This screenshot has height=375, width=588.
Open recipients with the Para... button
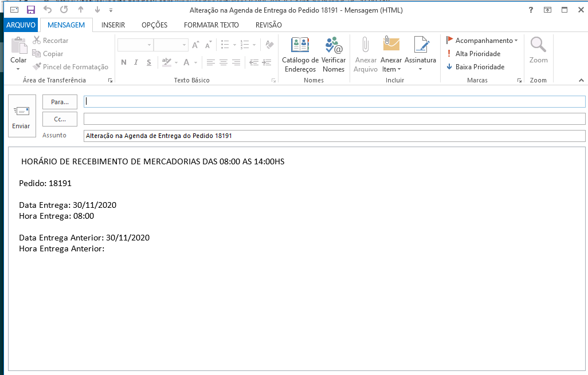click(60, 102)
